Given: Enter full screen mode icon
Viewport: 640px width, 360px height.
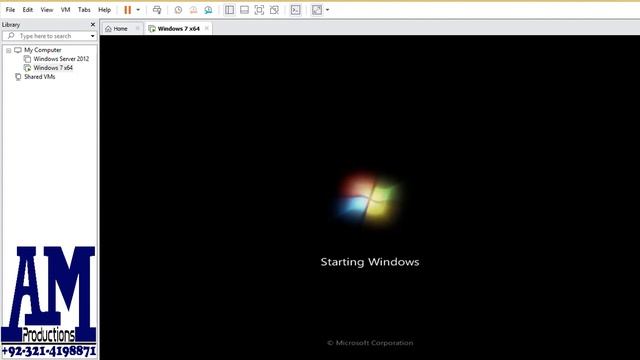Looking at the screenshot, I should pyautogui.click(x=259, y=10).
